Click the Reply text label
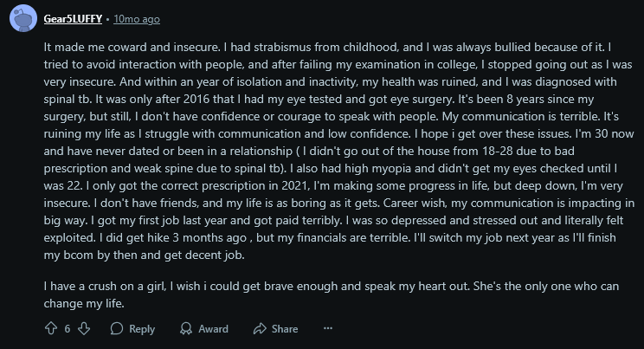This screenshot has height=349, width=644. [x=142, y=329]
